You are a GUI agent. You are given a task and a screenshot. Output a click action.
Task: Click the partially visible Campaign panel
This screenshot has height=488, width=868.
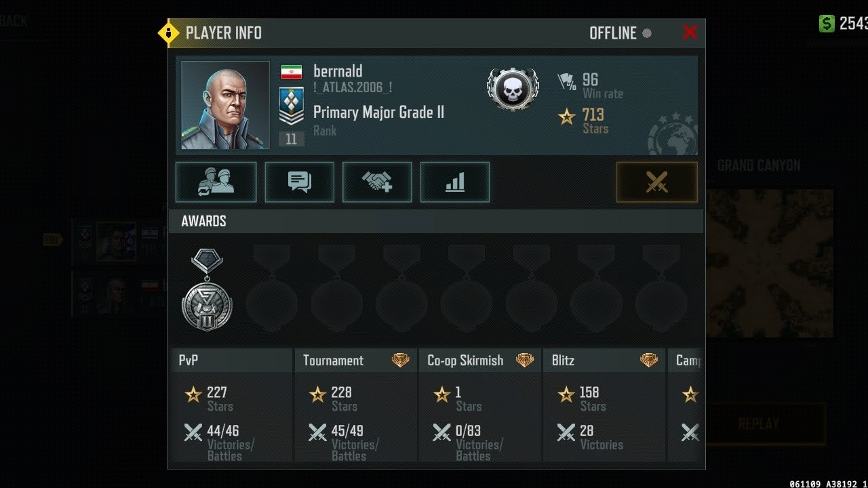(686, 405)
